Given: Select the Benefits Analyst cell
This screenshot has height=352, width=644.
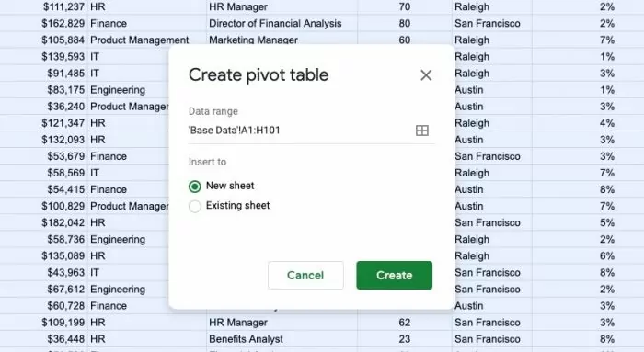Looking at the screenshot, I should 282,339.
